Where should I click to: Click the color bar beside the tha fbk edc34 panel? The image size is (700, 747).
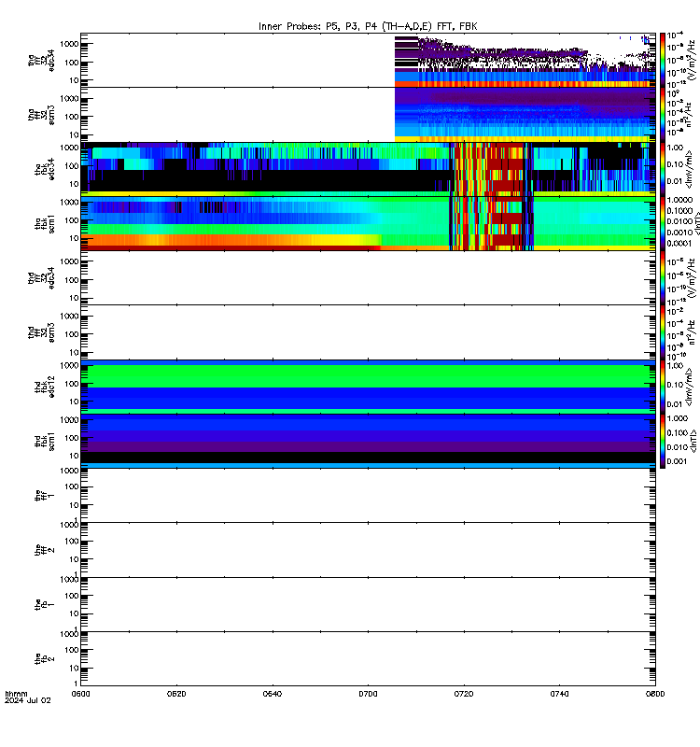(x=662, y=169)
